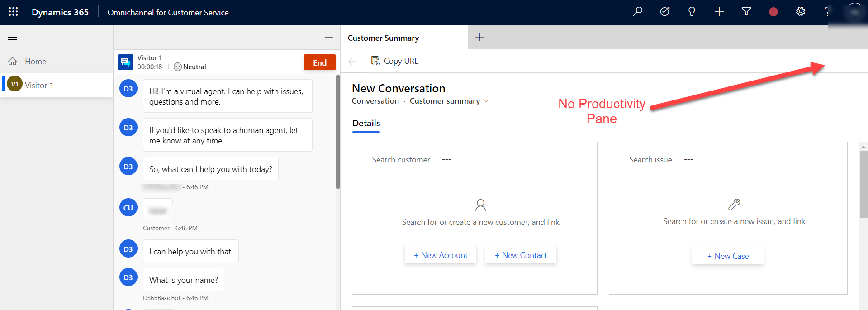Click the Customer Summary form scrollbar
The image size is (868, 310).
tap(863, 185)
